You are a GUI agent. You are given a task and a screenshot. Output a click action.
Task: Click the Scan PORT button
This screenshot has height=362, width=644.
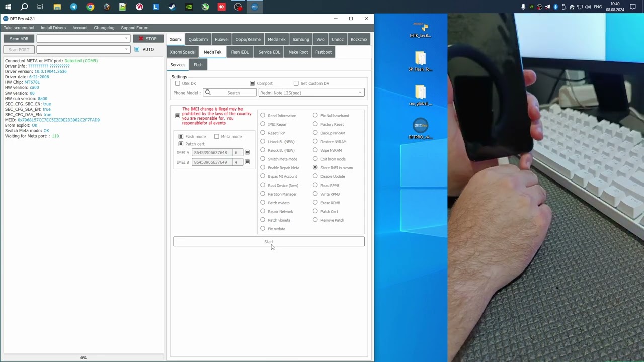pos(19,50)
